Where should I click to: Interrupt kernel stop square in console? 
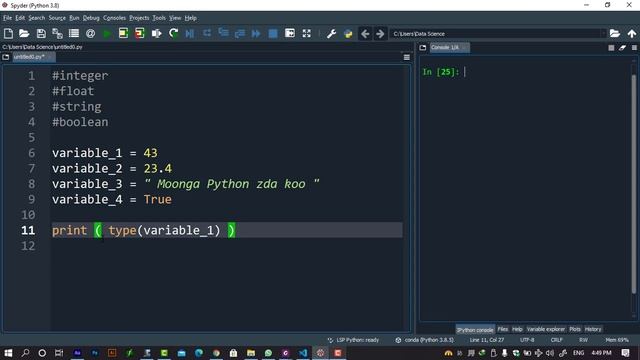tap(611, 48)
